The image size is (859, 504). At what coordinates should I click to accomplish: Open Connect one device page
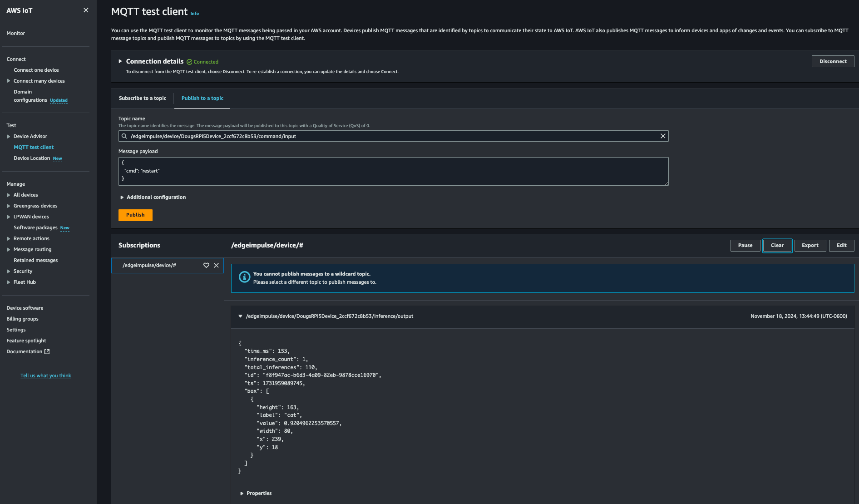click(x=36, y=70)
